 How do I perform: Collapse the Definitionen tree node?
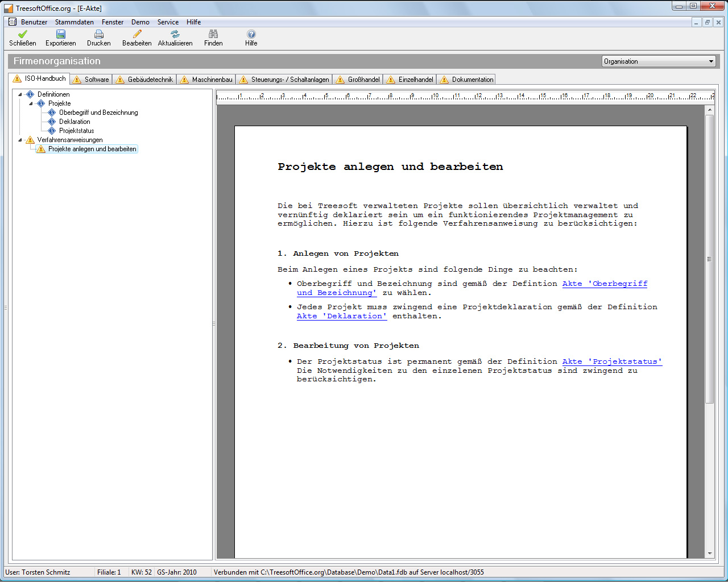(x=20, y=94)
